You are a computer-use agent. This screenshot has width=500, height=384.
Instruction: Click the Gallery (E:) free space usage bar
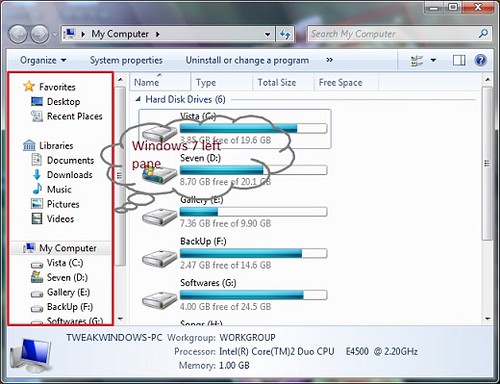[253, 212]
